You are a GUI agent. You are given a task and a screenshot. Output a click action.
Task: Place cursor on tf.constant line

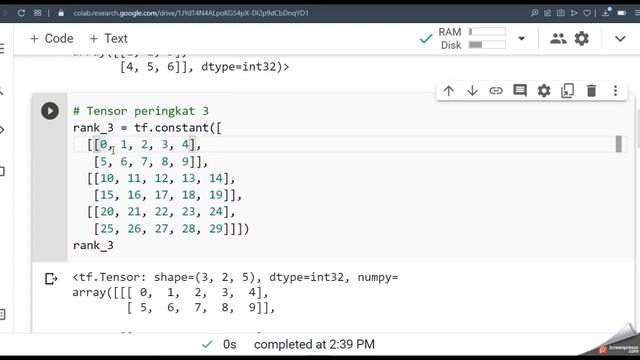point(147,128)
